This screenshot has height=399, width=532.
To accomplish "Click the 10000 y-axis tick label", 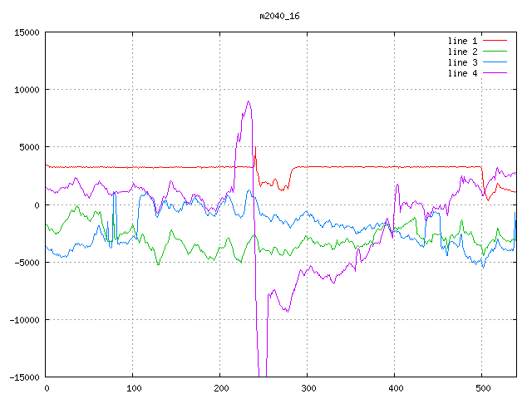I will click(27, 90).
